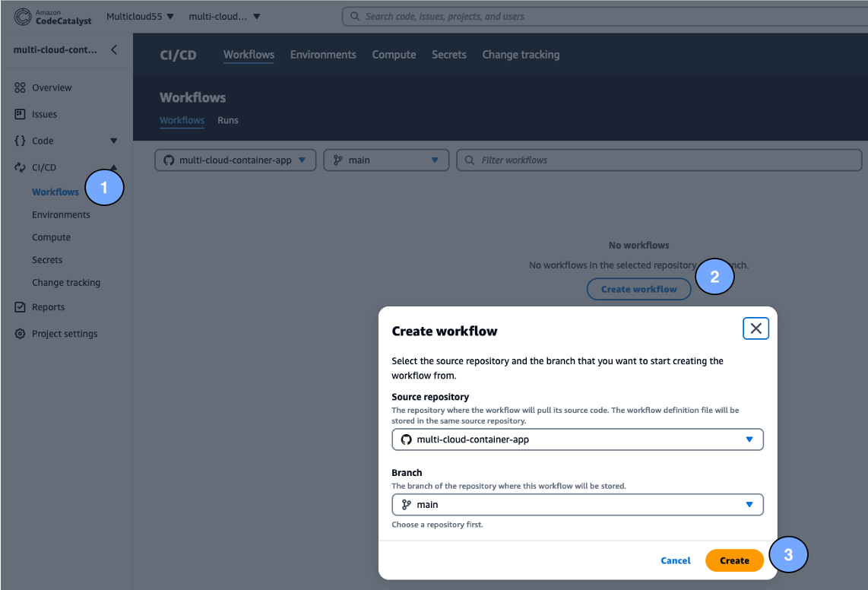Click the Create workflow button
The height and width of the screenshot is (590, 868).
click(638, 289)
